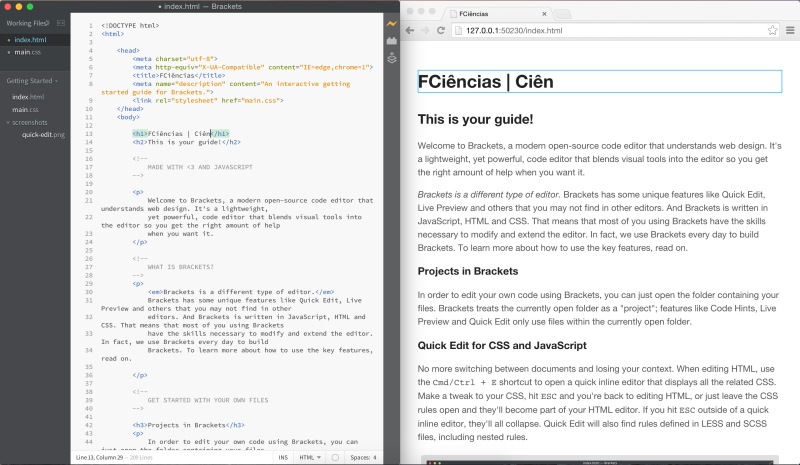Open Working Files settings gear

(48, 23)
